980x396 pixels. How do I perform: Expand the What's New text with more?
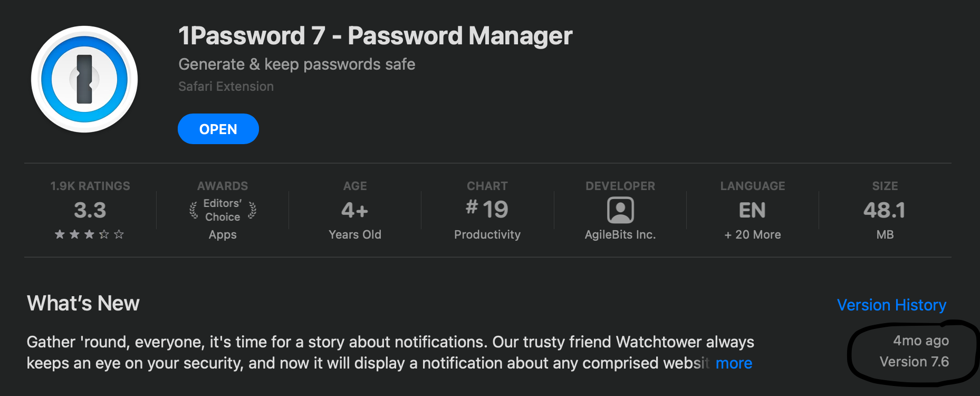point(734,363)
